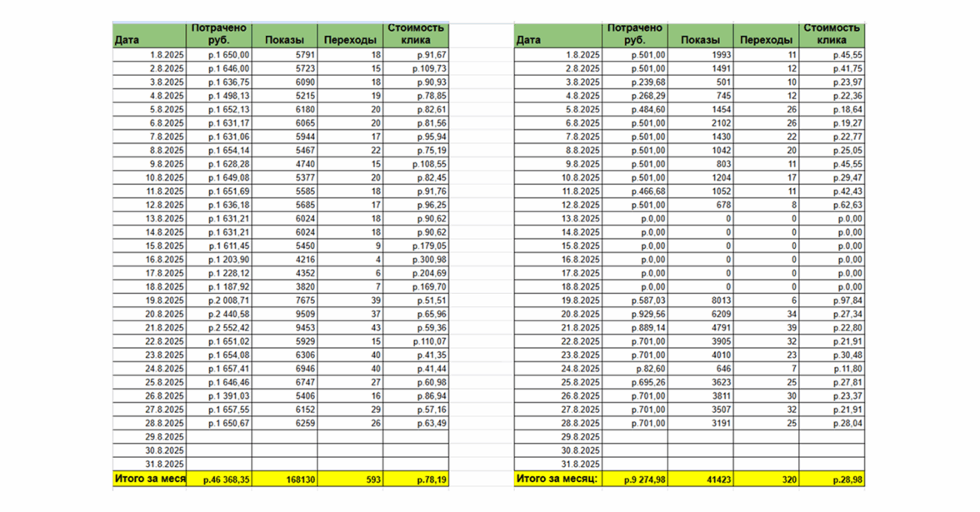Select the impressions value "6090"

pos(284,82)
